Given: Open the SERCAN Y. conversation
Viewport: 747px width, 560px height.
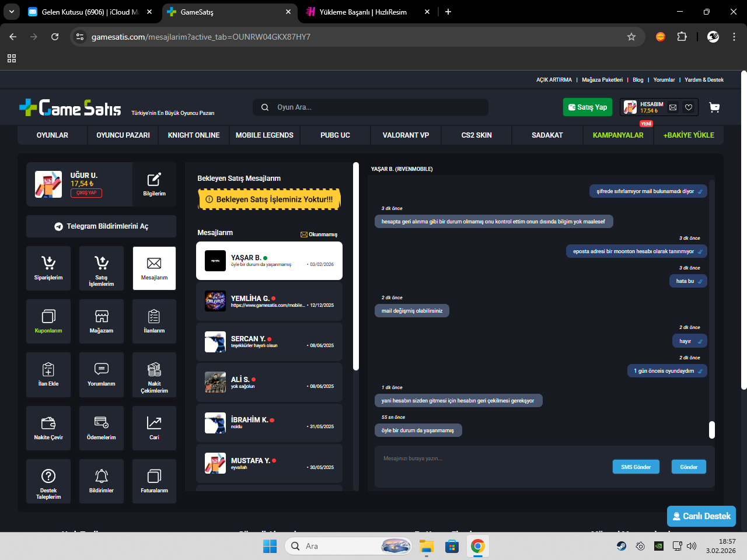Looking at the screenshot, I should point(269,342).
